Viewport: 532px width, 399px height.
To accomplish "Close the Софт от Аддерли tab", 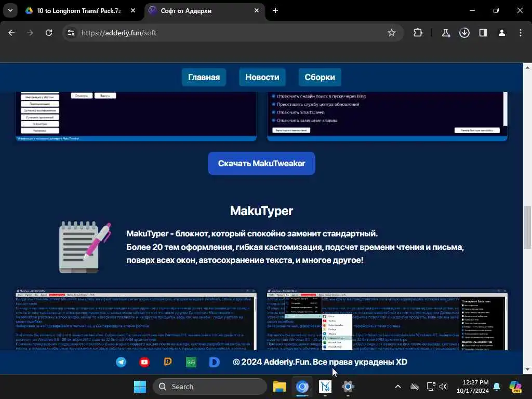I will pos(257,11).
